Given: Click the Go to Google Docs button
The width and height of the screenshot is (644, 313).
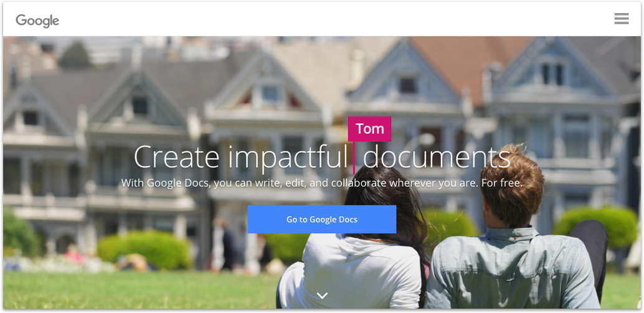Looking at the screenshot, I should (x=322, y=220).
